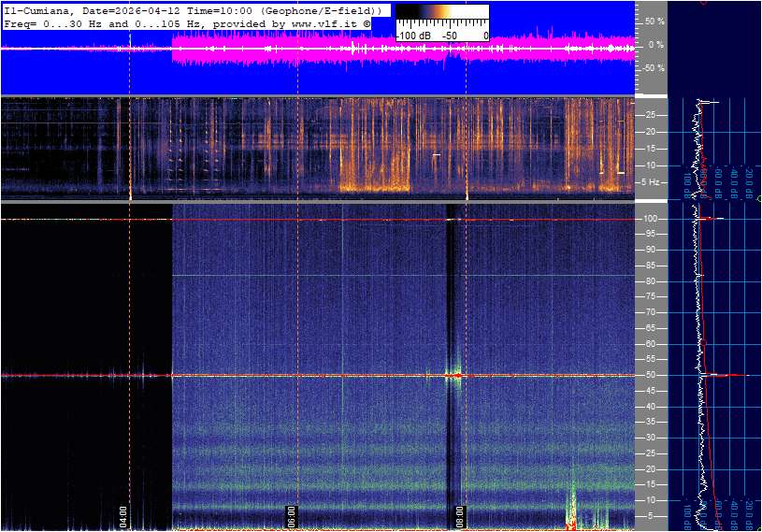This screenshot has width=762, height=532.
Task: Click the bright 50 Hz burst on spectrogram
Action: pos(454,375)
